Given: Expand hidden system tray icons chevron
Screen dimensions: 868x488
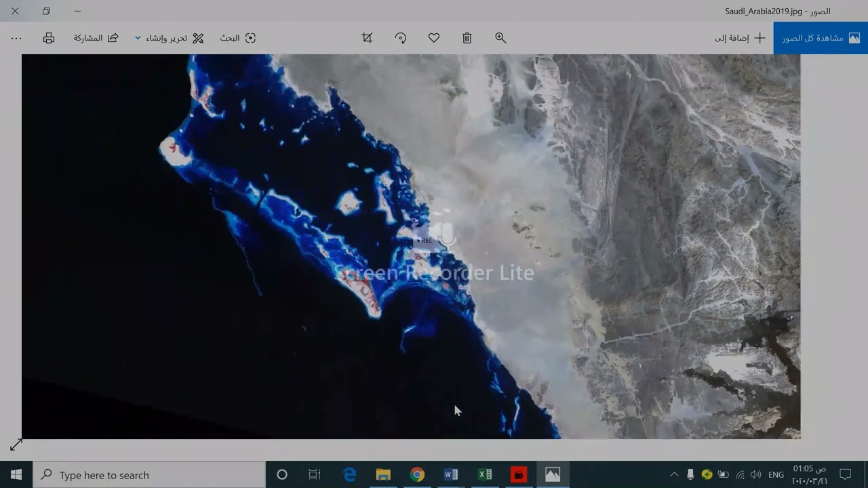Looking at the screenshot, I should (x=674, y=474).
